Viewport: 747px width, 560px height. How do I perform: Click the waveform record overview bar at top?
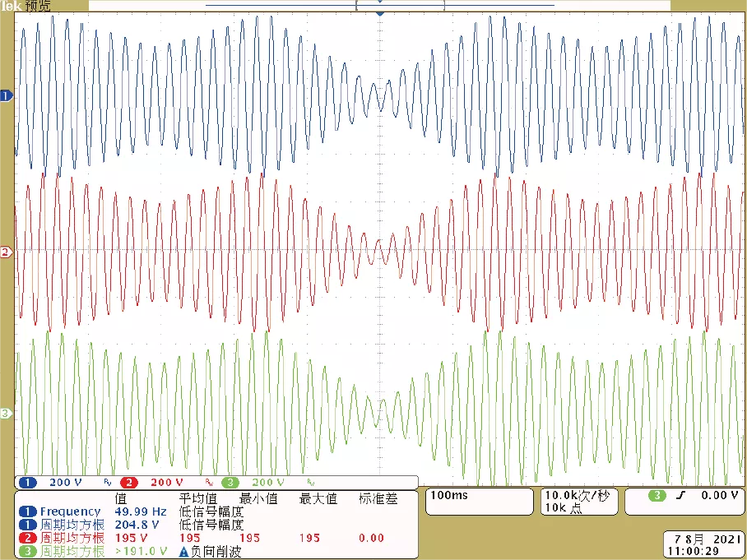(x=380, y=5)
